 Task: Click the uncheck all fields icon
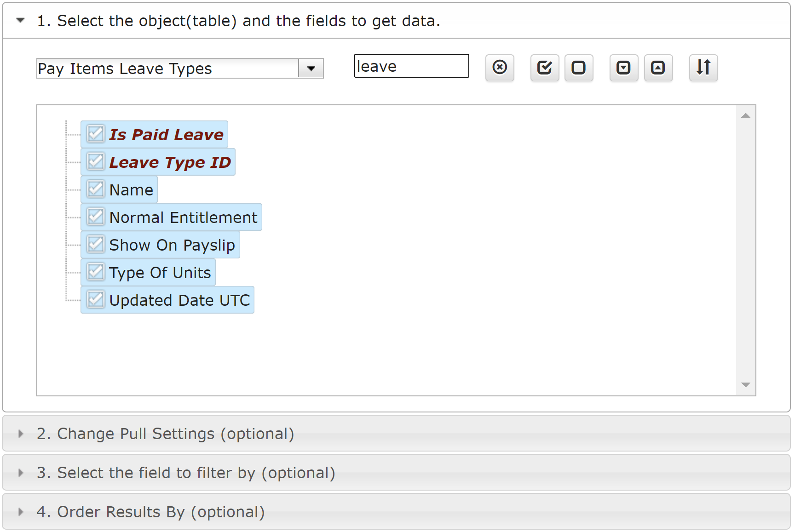579,68
